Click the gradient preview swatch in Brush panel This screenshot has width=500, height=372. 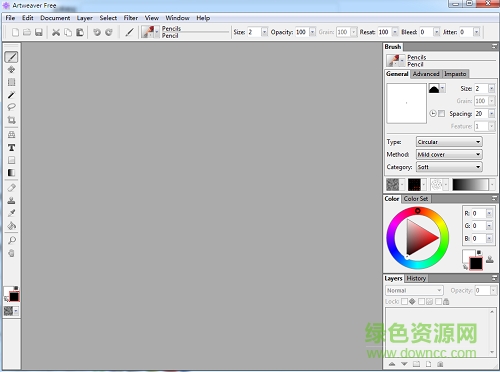click(470, 184)
